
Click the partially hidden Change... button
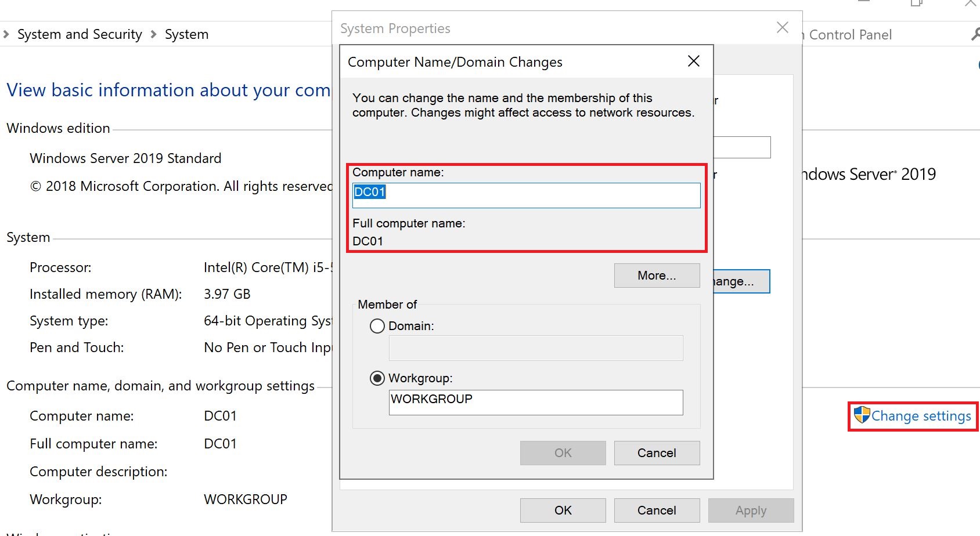pyautogui.click(x=741, y=281)
